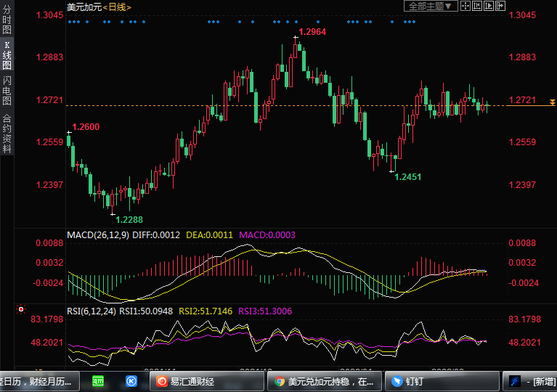557x392 pixels.
Task: Click the MACD(26,12,9) indicator label
Action: [98, 235]
